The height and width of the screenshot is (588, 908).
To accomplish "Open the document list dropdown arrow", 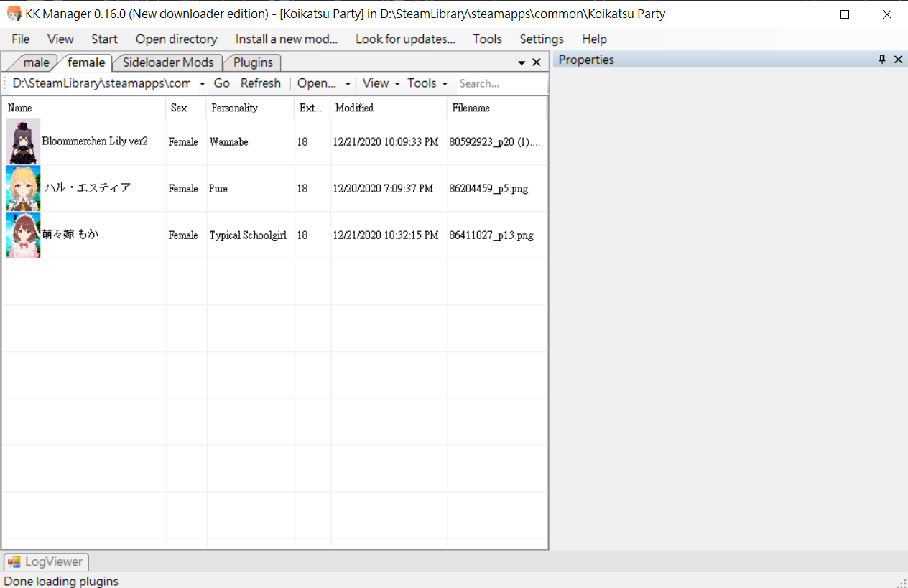I will pyautogui.click(x=522, y=63).
